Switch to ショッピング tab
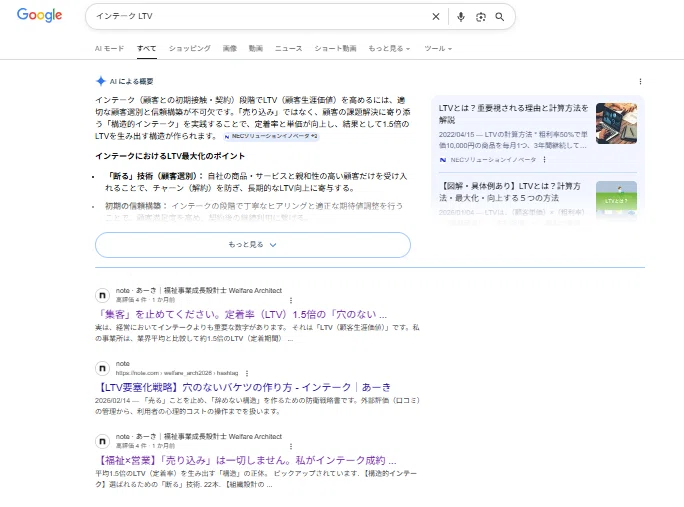This screenshot has width=684, height=507. point(190,48)
